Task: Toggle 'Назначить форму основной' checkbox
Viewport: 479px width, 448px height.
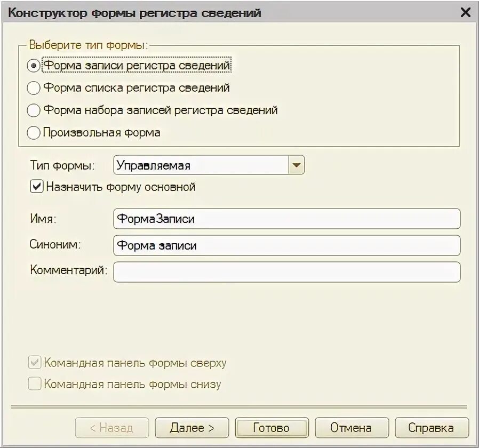Action: click(x=37, y=187)
